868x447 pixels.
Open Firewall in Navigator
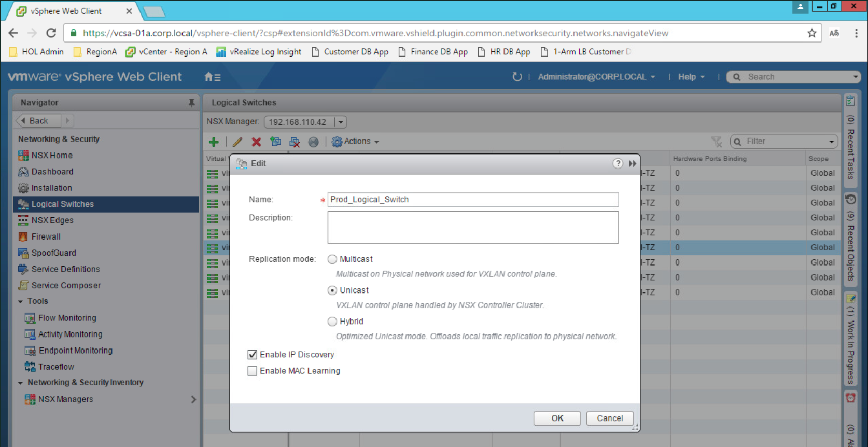(x=46, y=236)
